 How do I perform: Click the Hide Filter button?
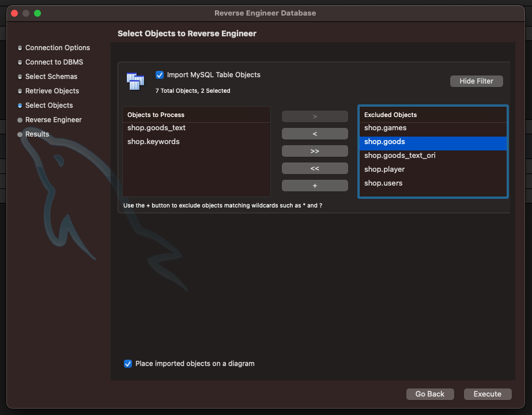[476, 81]
